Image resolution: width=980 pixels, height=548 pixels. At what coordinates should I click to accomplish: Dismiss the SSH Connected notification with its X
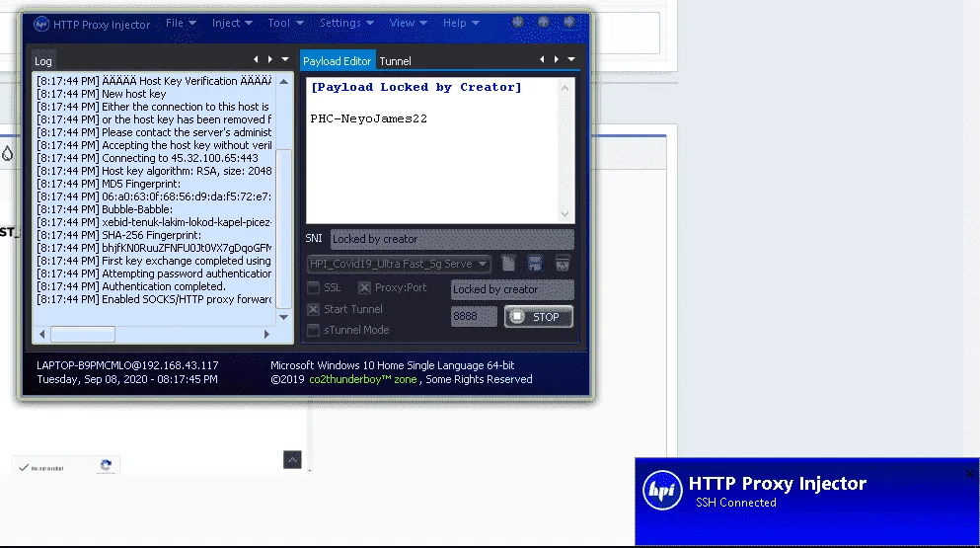pyautogui.click(x=969, y=474)
